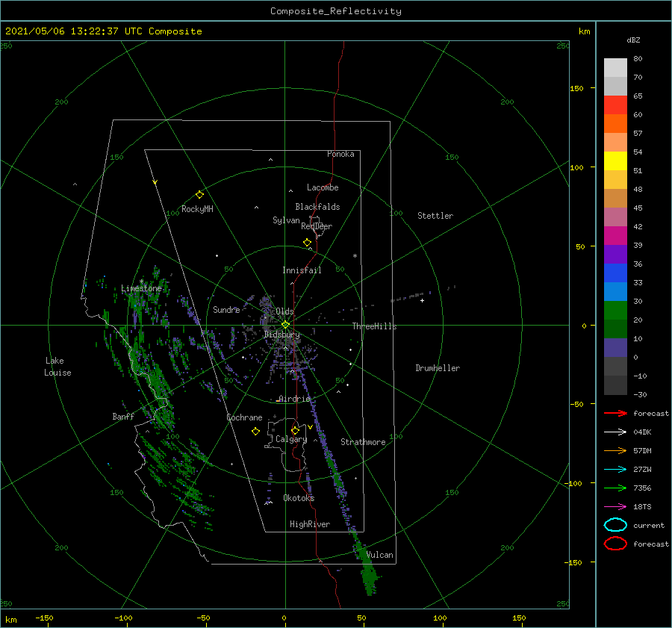Click the red forecast ellipse icon
Screen dimensions: 672x628
pos(615,544)
